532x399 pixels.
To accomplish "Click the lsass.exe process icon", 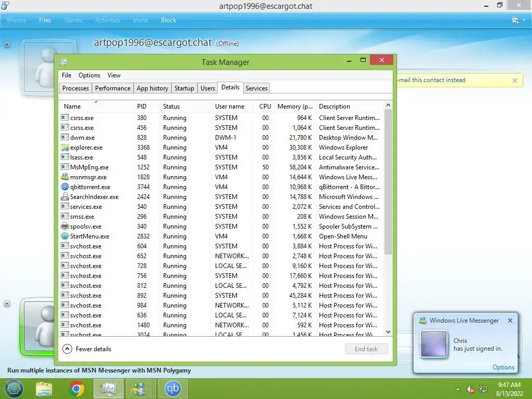I will coord(65,157).
